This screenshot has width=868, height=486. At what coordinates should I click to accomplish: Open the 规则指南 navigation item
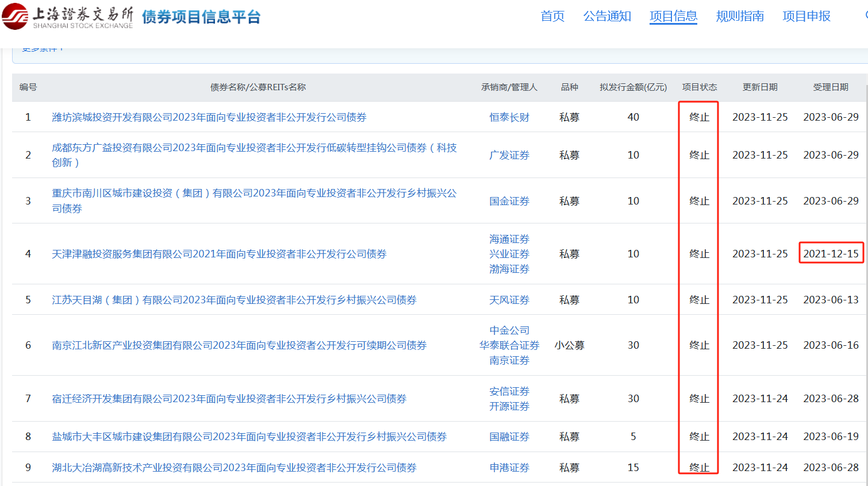click(740, 16)
